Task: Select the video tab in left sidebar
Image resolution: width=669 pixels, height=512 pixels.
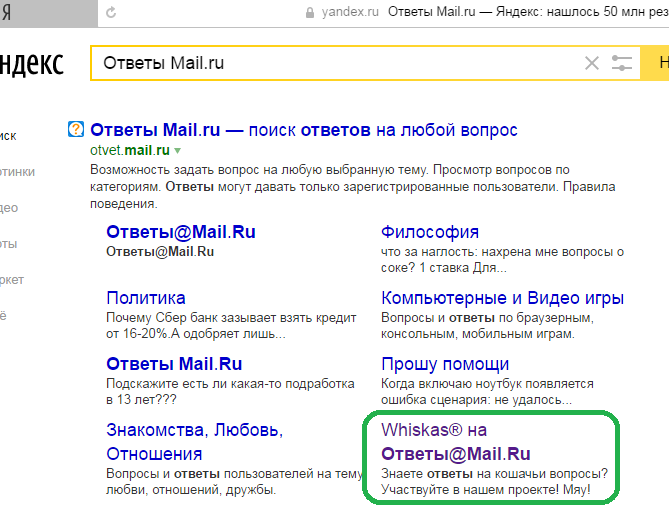Action: point(9,208)
